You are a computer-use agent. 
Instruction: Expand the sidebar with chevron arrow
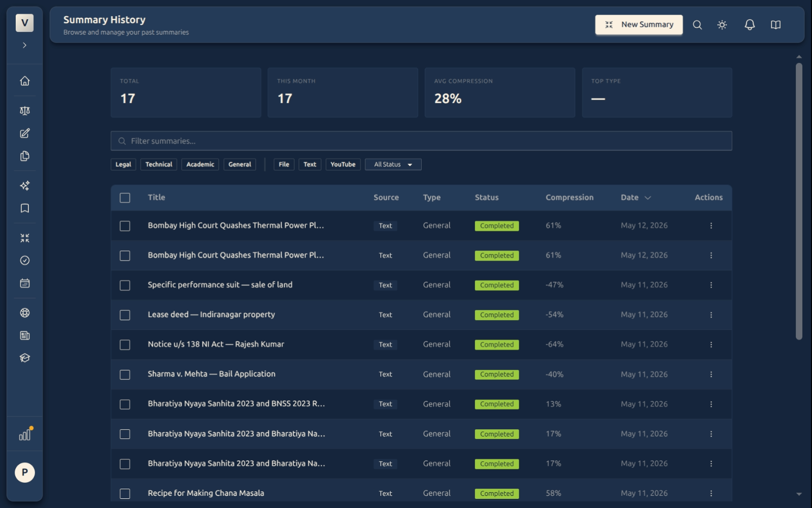coord(24,45)
